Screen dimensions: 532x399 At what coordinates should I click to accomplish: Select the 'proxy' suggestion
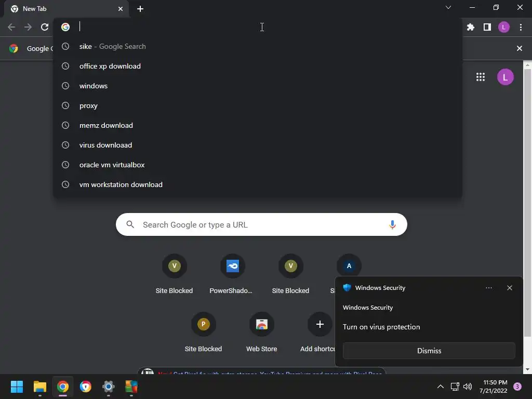(258, 105)
